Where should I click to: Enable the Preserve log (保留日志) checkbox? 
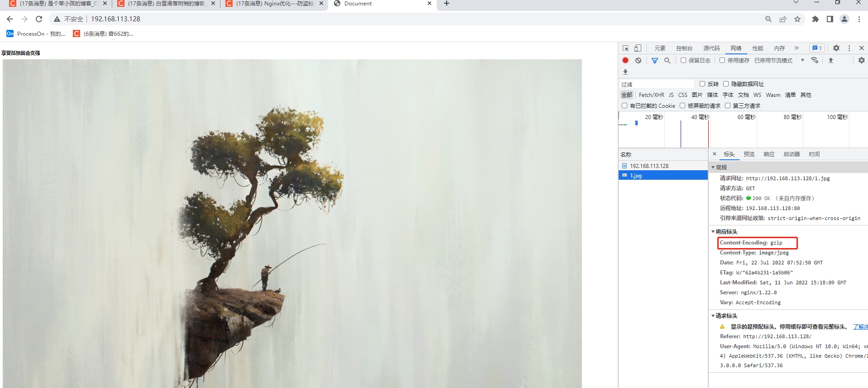pos(683,60)
